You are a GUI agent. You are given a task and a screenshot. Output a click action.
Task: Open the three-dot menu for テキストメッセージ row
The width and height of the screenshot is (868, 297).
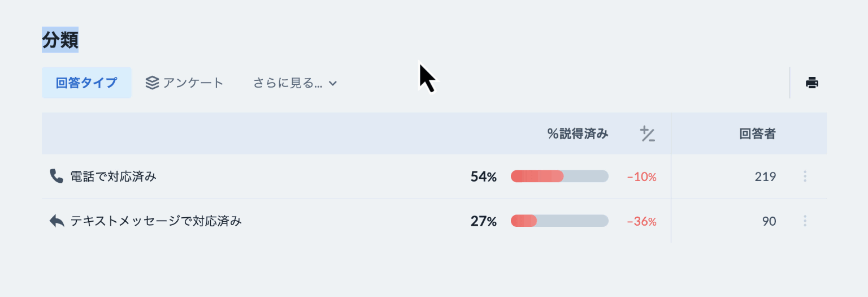805,221
